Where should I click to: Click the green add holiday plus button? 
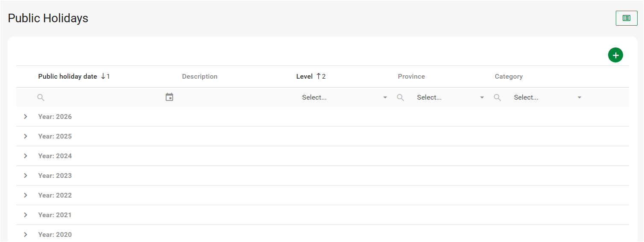pyautogui.click(x=615, y=55)
